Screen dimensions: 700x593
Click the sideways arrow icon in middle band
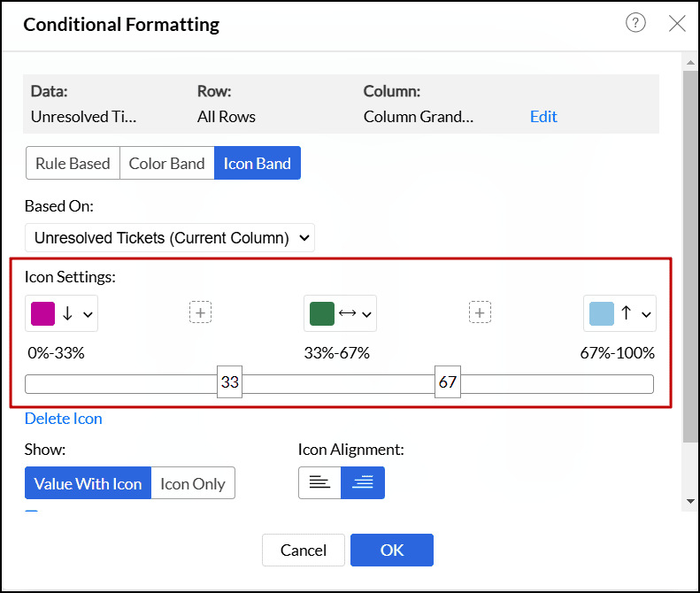pyautogui.click(x=347, y=313)
